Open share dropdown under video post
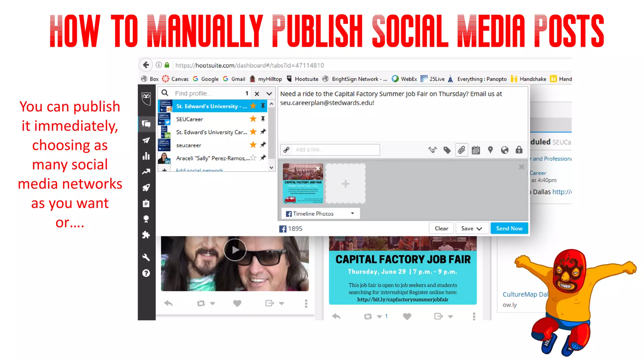 (x=281, y=303)
